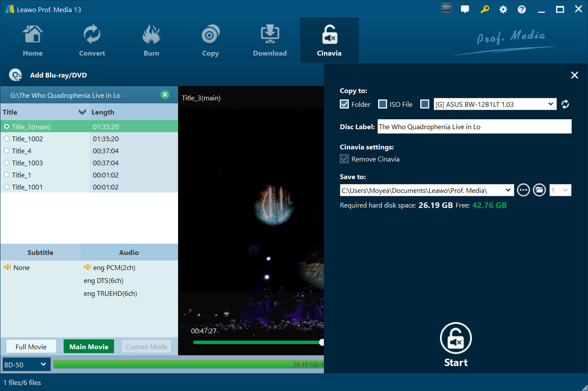Click the Main Movie button
The image size is (588, 391).
[x=89, y=347]
